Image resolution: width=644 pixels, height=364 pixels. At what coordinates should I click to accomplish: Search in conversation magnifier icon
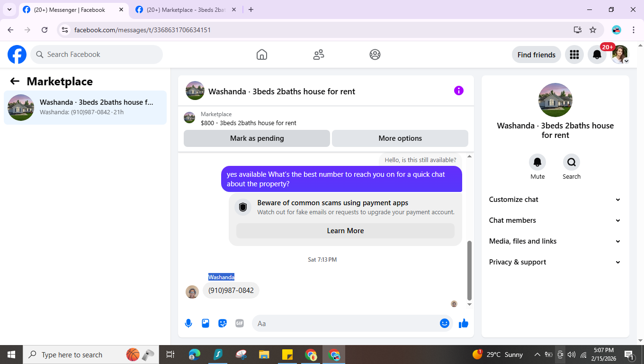572,162
